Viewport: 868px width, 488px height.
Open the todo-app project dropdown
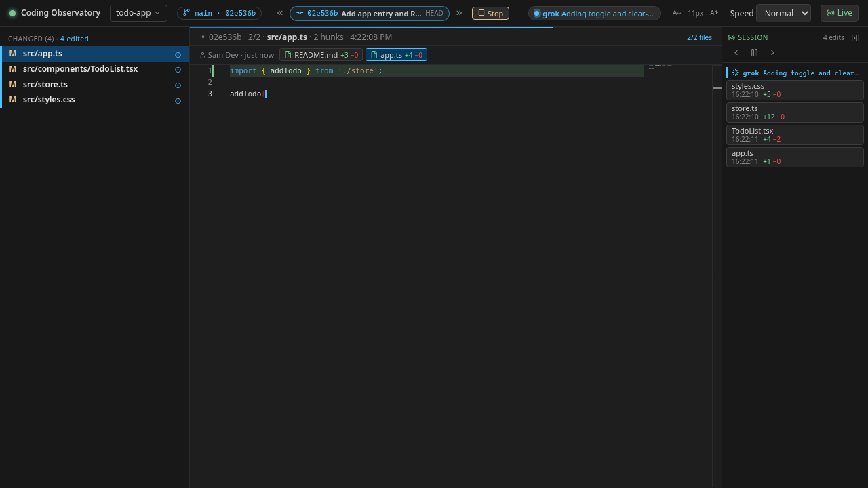coord(138,13)
